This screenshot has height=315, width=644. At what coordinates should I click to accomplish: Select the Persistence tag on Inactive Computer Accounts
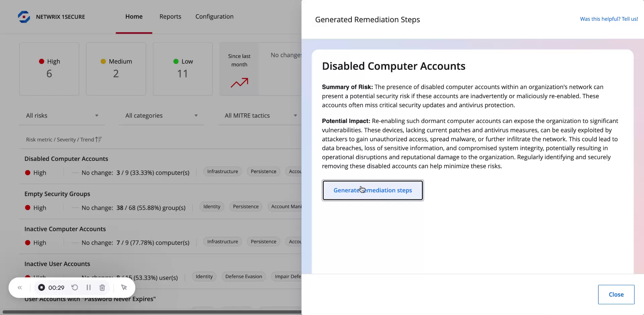pos(263,241)
